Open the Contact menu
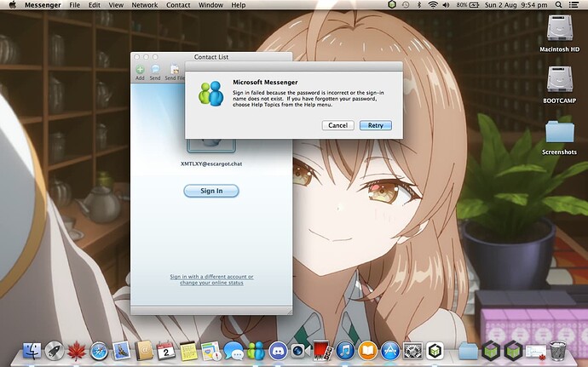The height and width of the screenshot is (367, 588). (x=178, y=5)
